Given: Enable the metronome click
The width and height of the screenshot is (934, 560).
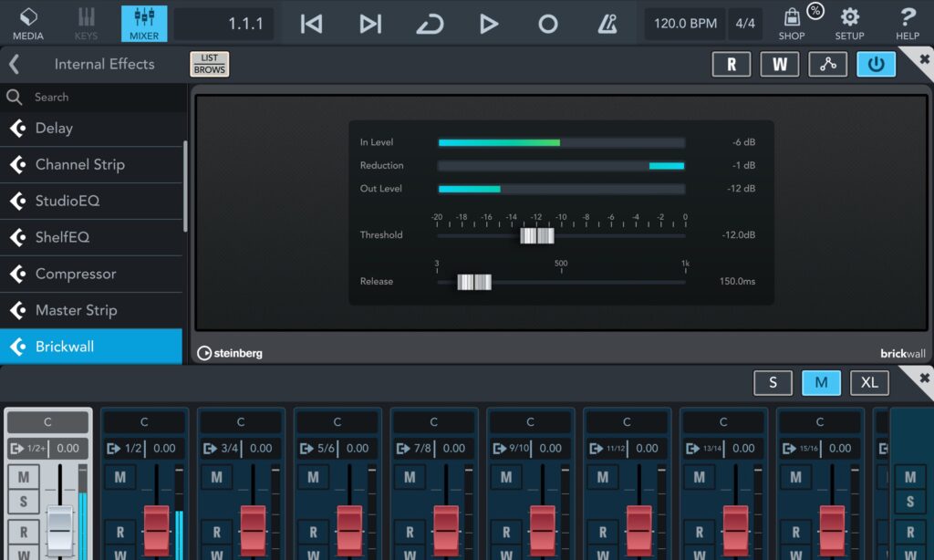Looking at the screenshot, I should pos(606,24).
